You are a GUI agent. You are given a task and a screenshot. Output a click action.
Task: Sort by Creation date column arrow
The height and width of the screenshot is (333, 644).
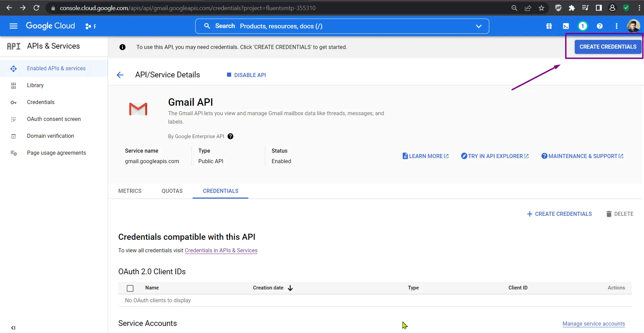290,288
